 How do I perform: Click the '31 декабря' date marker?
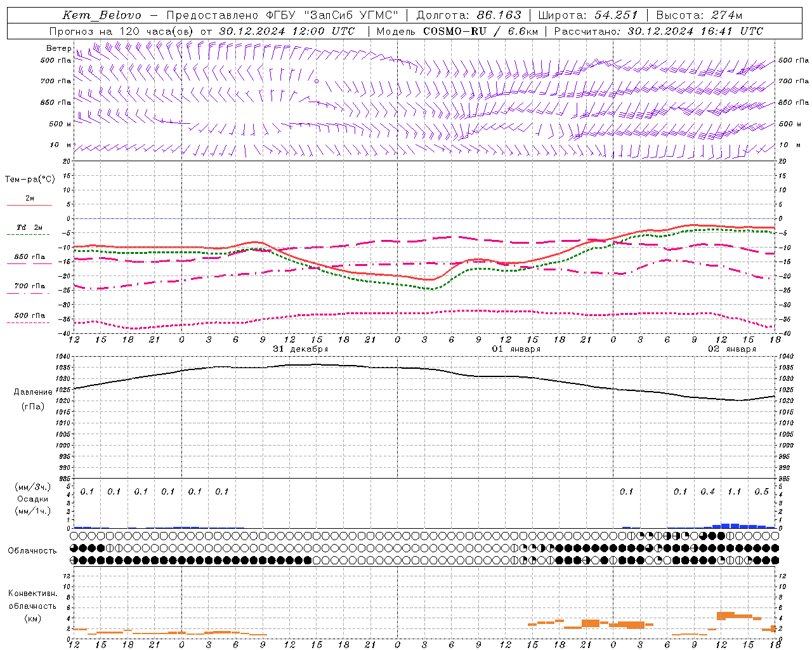[x=301, y=349]
